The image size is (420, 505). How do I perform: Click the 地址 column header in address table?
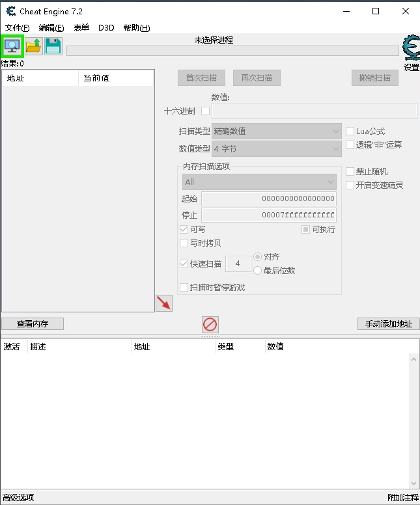[174, 347]
